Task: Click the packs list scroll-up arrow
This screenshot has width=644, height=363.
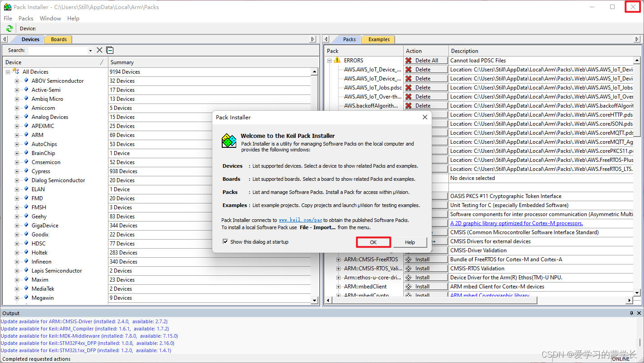Action: click(637, 60)
